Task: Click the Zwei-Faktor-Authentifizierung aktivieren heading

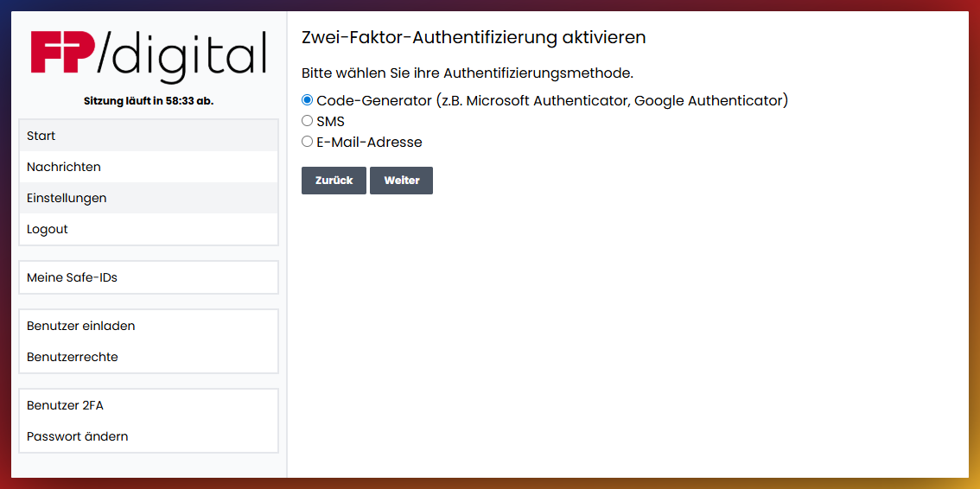Action: click(474, 37)
